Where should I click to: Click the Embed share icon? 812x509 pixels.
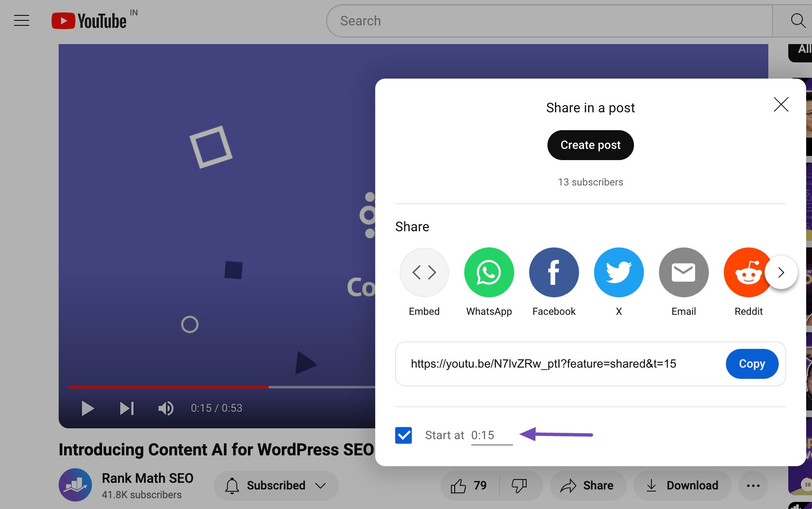click(x=424, y=272)
